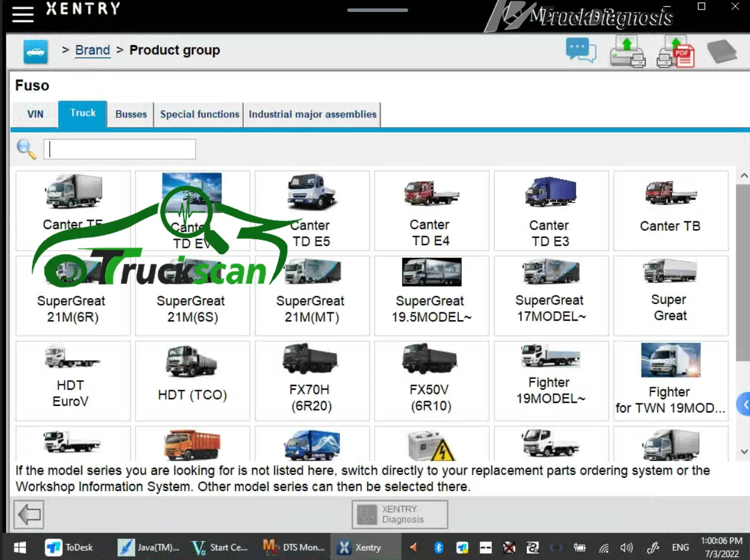Select the Canter TD E5 truck tile

point(312,210)
